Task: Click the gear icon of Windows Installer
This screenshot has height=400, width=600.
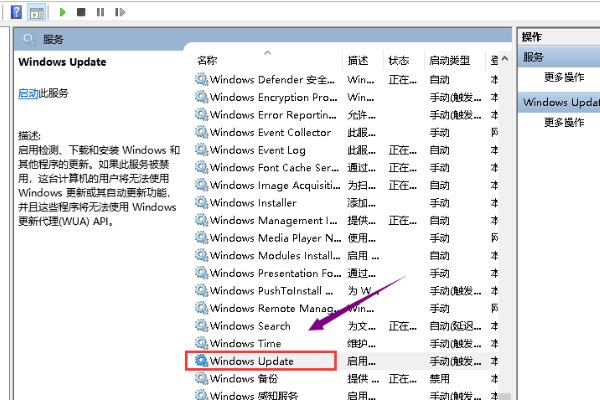Action: click(x=201, y=202)
